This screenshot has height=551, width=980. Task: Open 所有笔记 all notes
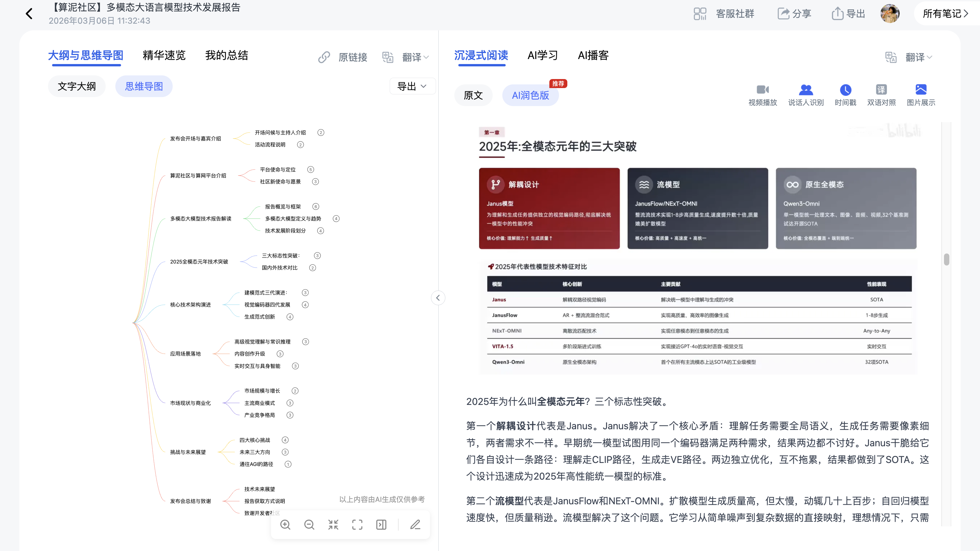[x=945, y=14]
